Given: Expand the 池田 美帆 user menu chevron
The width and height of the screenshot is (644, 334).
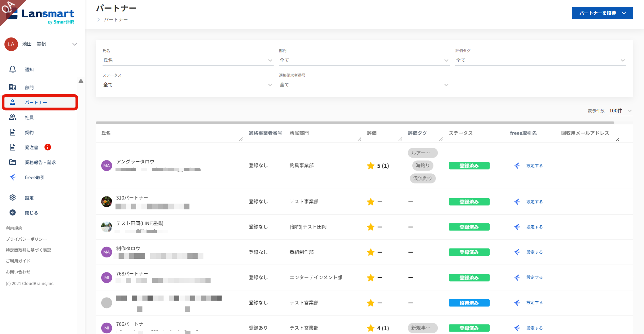Looking at the screenshot, I should (75, 44).
